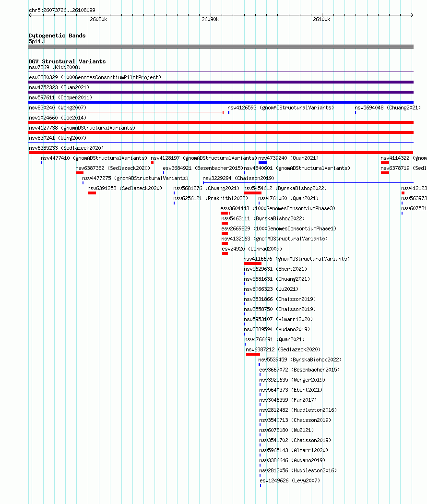Open the nsv4752323 (Quan2021) variant
The width and height of the screenshot is (427, 504).
coord(59,87)
